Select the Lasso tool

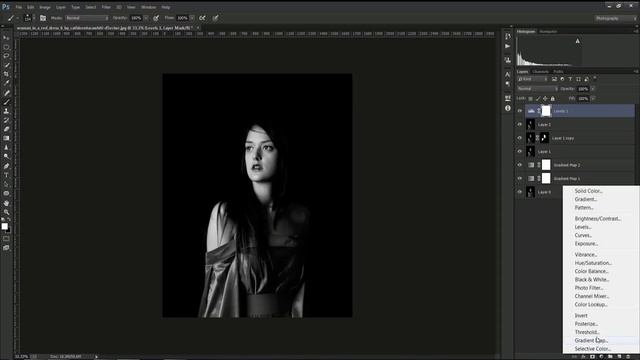[x=6, y=56]
